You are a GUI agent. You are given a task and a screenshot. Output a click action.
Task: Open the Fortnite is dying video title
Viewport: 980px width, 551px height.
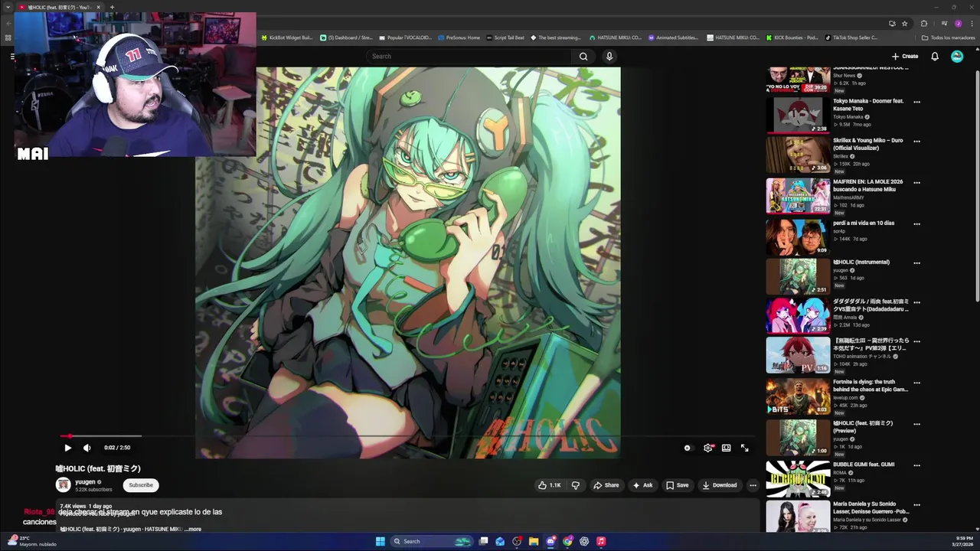point(871,386)
